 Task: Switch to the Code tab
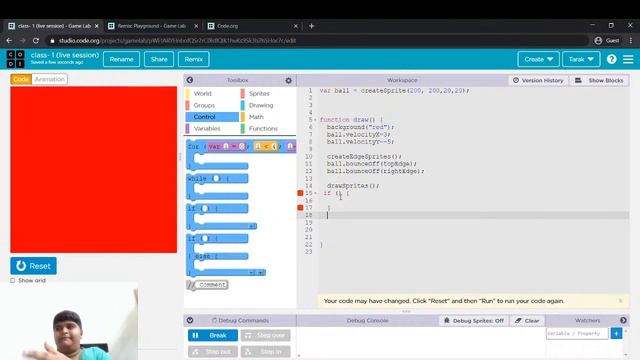pyautogui.click(x=21, y=79)
